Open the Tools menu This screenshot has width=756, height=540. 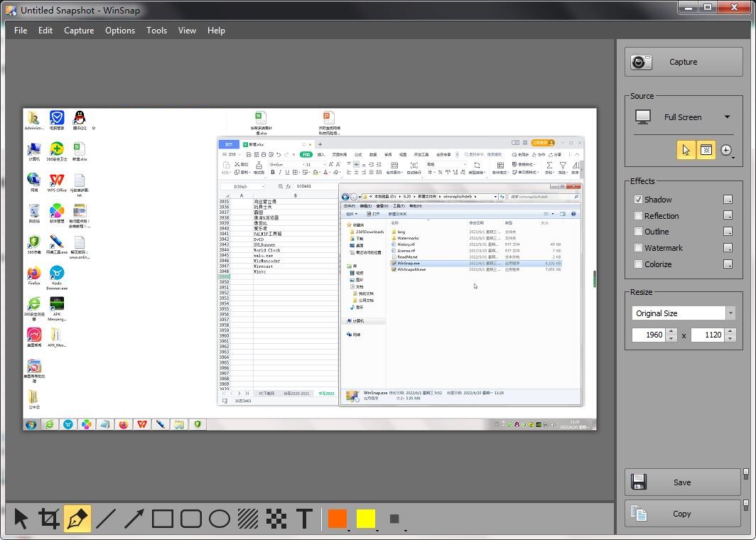coord(156,31)
